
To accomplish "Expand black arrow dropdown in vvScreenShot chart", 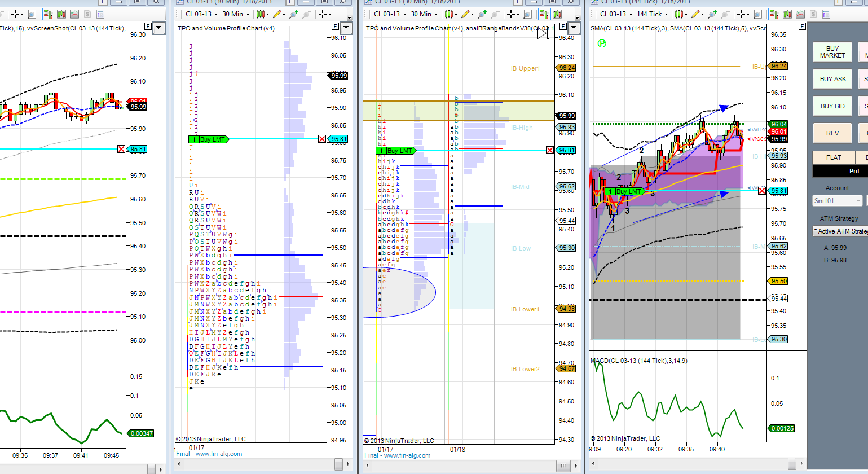I will click(159, 27).
